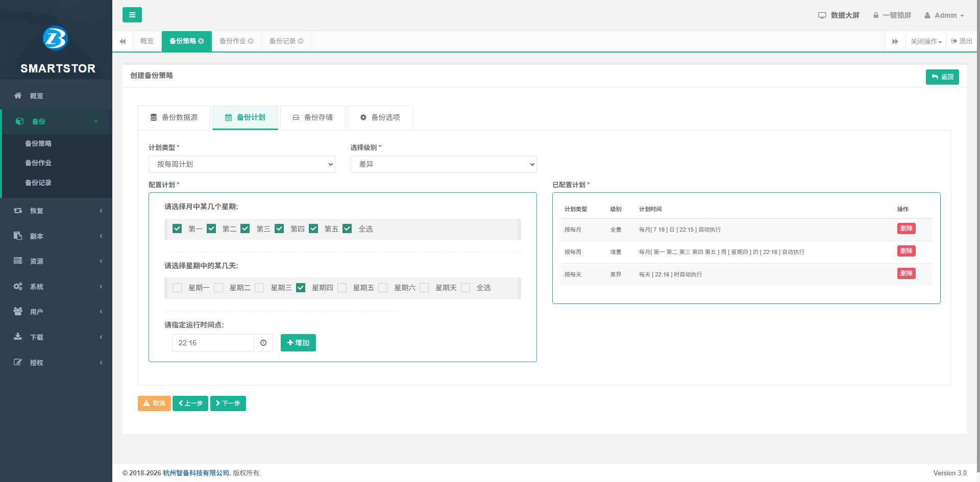Click the drive icon on 备份存储 tab
The height and width of the screenshot is (482, 980).
point(296,117)
